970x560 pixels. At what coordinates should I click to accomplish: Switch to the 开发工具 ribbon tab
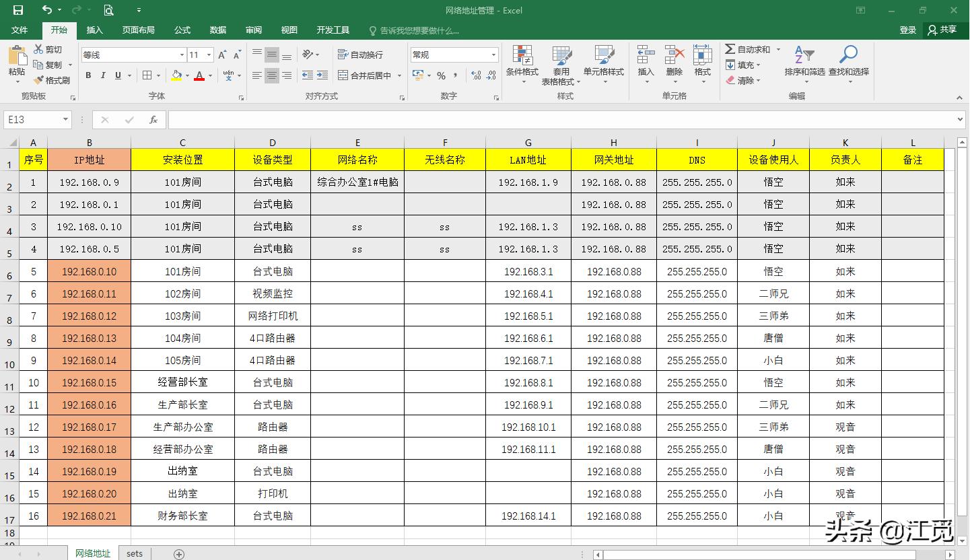pos(333,30)
